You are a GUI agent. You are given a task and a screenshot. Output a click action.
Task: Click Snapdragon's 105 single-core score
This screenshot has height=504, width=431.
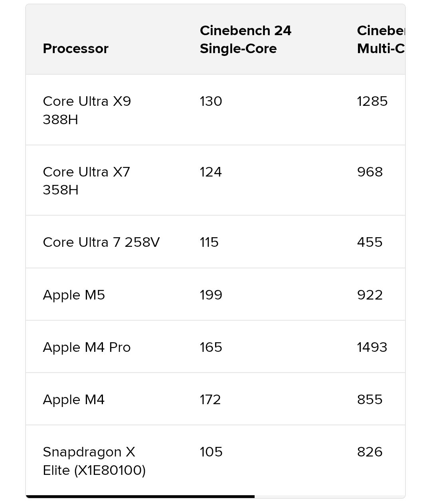tap(211, 452)
